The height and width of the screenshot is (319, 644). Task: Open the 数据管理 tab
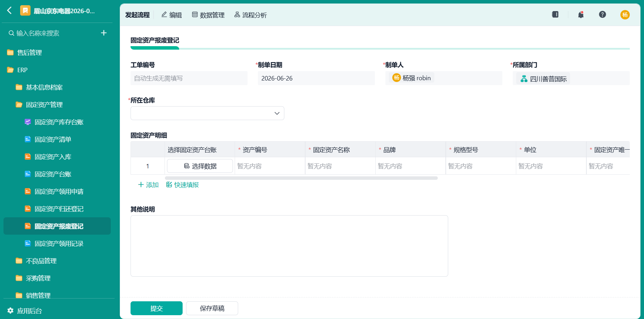[x=208, y=15]
